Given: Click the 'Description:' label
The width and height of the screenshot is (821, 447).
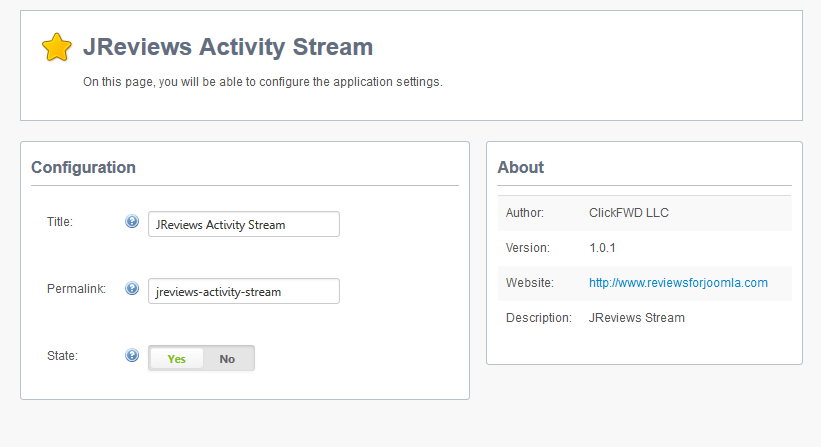Looking at the screenshot, I should tap(539, 318).
